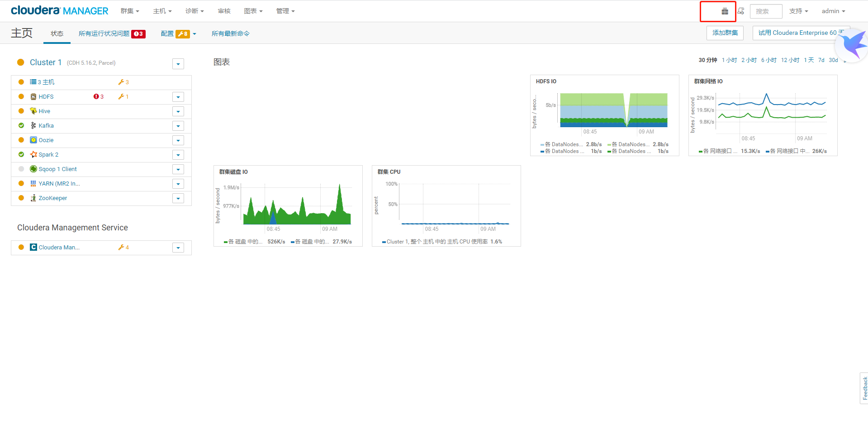The height and width of the screenshot is (425, 868).
Task: Set time range to 12 小时
Action: (x=790, y=60)
